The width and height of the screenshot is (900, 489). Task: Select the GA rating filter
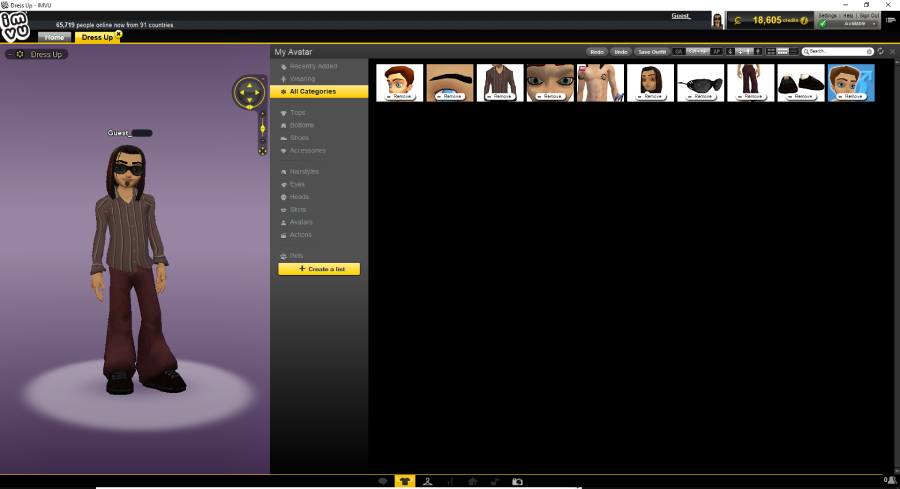(x=679, y=52)
